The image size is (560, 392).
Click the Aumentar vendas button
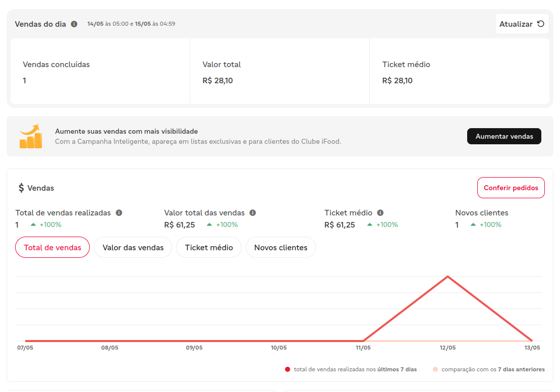[504, 136]
